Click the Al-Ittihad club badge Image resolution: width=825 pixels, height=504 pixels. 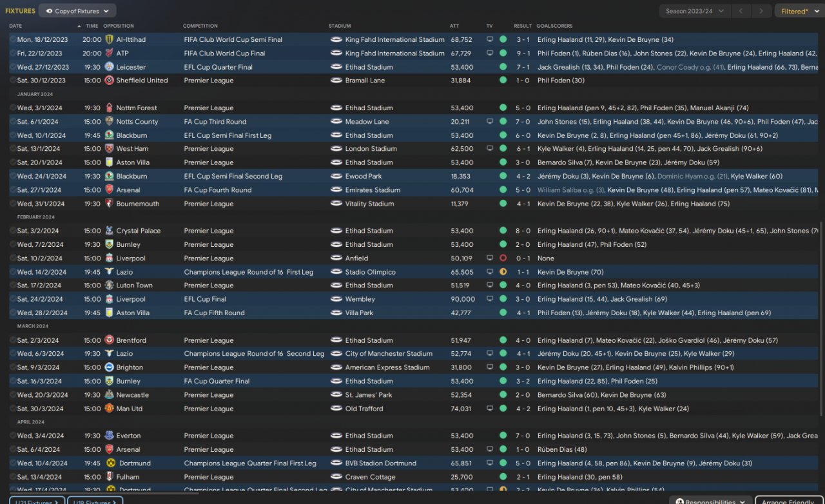109,39
